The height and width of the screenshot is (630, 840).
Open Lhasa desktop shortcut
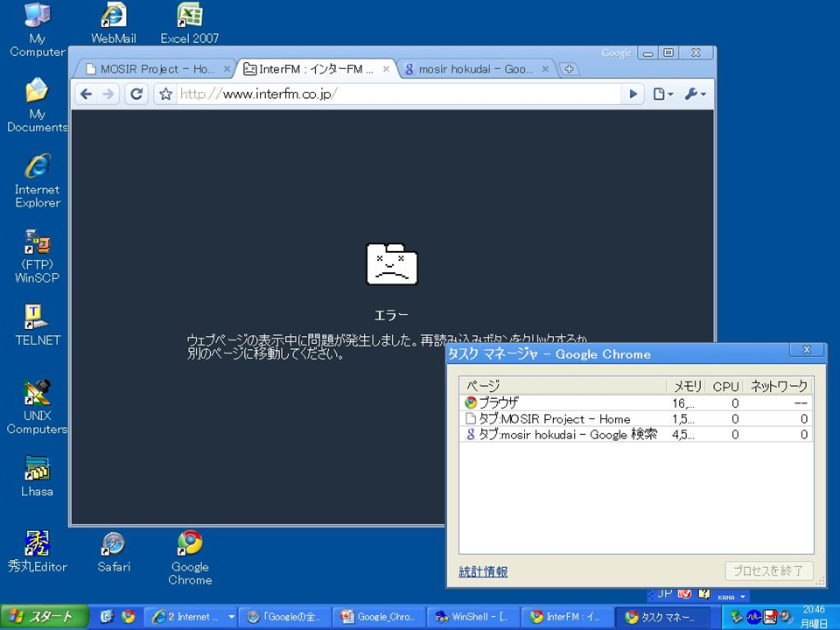[x=37, y=476]
